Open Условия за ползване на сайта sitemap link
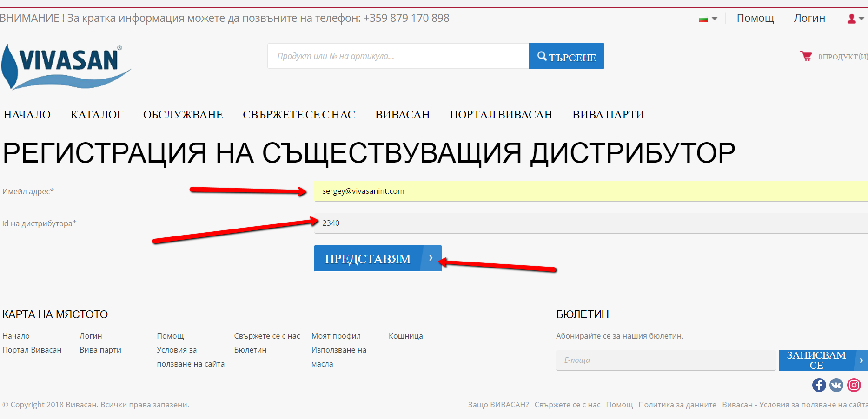Image resolution: width=868 pixels, height=419 pixels. tap(191, 357)
